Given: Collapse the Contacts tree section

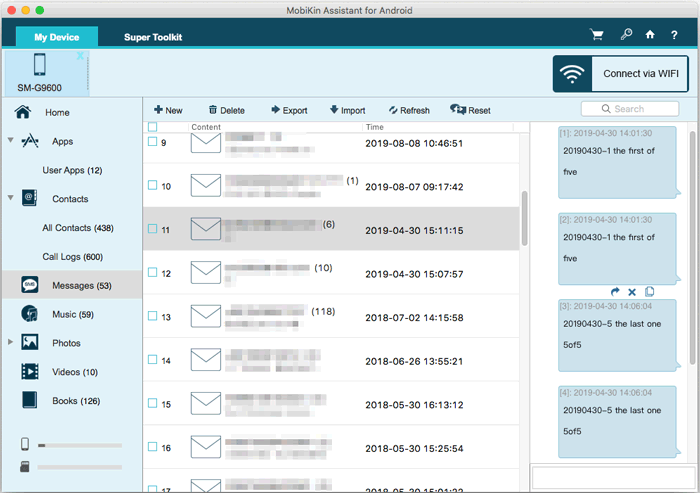Looking at the screenshot, I should pyautogui.click(x=11, y=199).
